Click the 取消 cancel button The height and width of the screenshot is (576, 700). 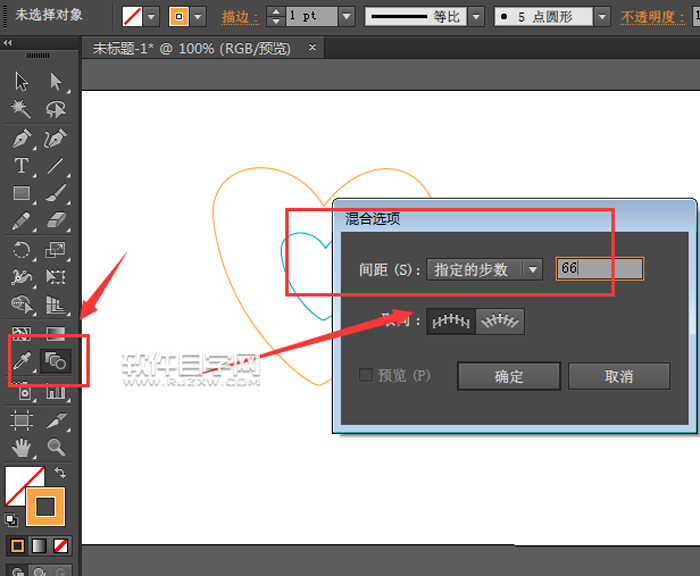619,376
